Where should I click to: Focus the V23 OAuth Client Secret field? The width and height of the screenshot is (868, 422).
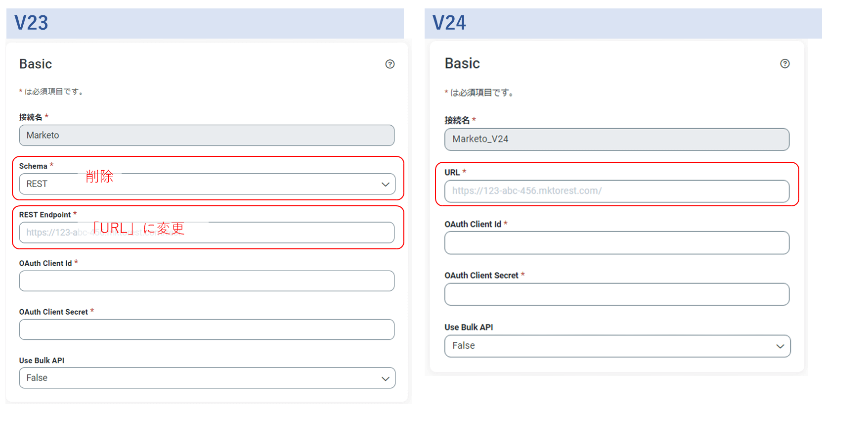click(x=207, y=329)
